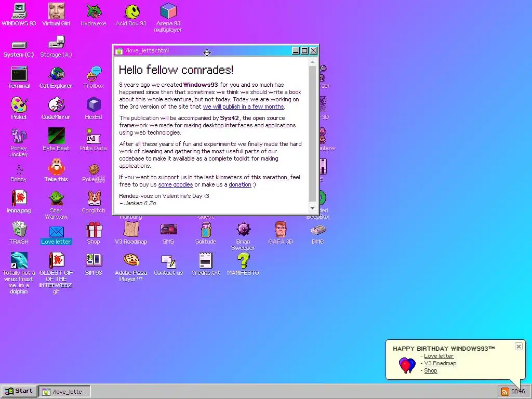Launch Trollbox chat icon
The image size is (532, 399).
tap(94, 77)
